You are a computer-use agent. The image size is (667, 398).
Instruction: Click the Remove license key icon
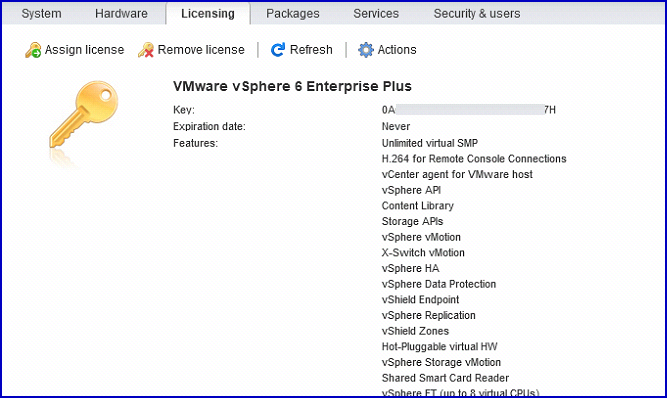pyautogui.click(x=145, y=50)
